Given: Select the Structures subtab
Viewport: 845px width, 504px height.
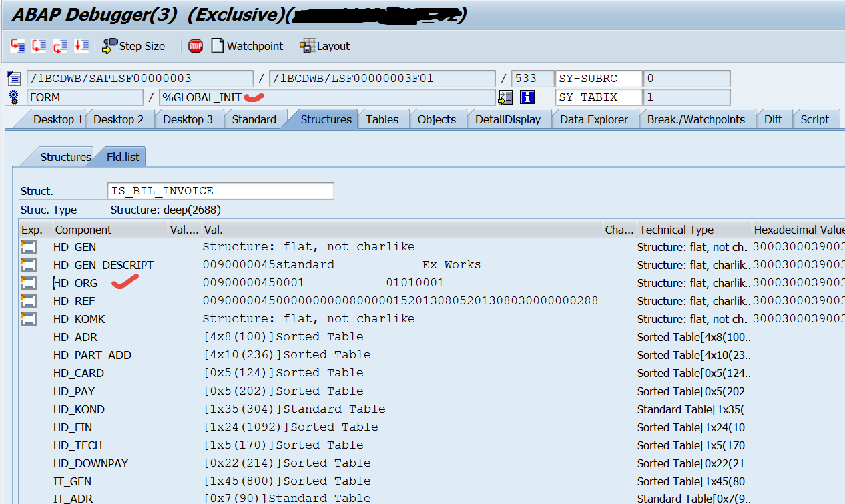Looking at the screenshot, I should pos(65,156).
